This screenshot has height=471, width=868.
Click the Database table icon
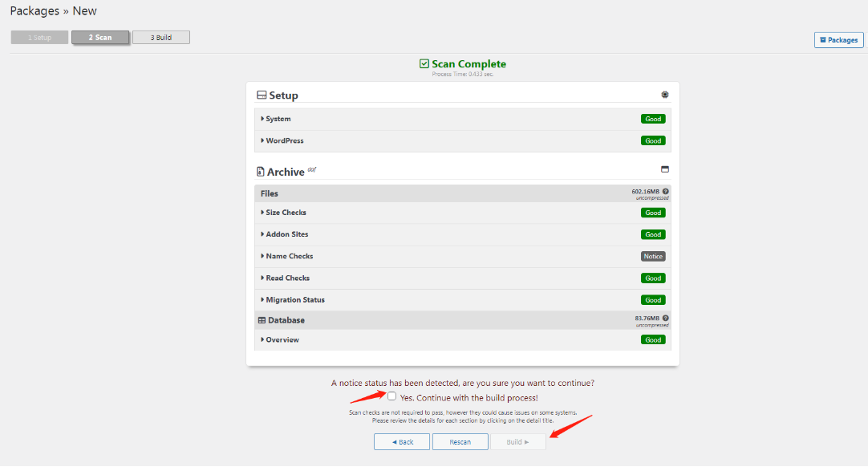coord(262,320)
